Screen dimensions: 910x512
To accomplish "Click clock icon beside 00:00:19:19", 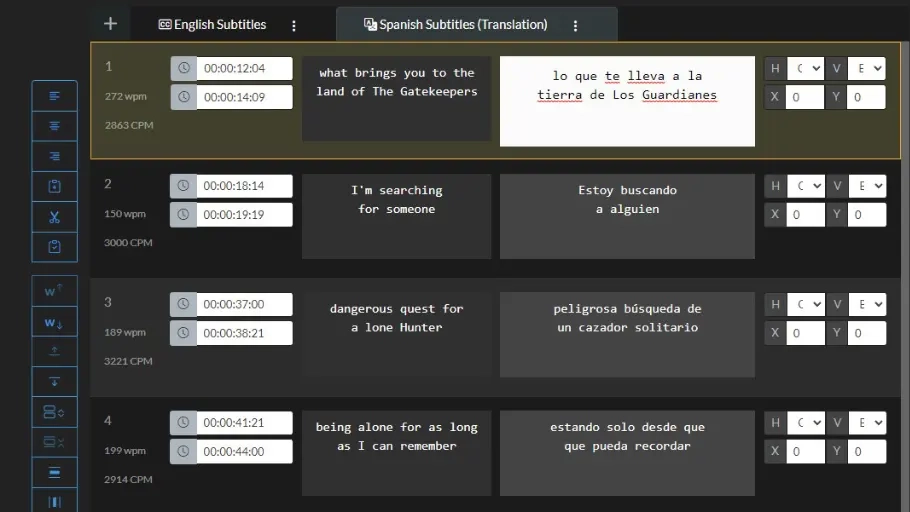I will (x=183, y=214).
